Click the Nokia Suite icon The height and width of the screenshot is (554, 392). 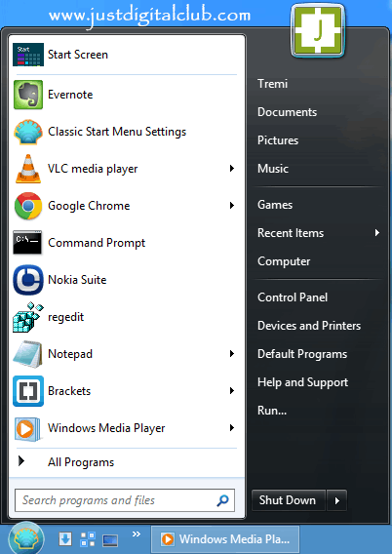[28, 280]
